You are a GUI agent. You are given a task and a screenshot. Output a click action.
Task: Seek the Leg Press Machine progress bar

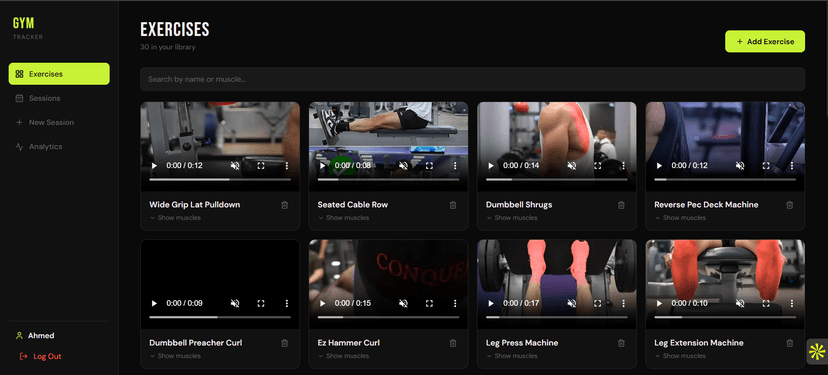coord(557,317)
